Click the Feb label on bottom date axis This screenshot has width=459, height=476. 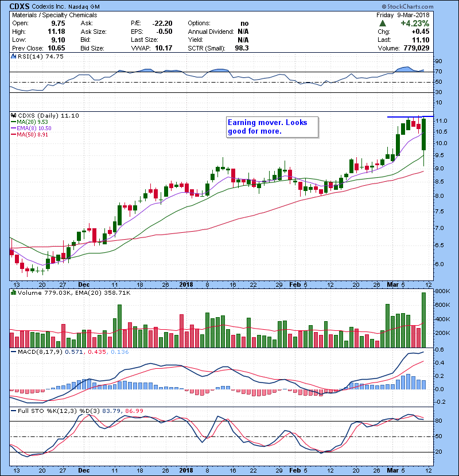[295, 470]
